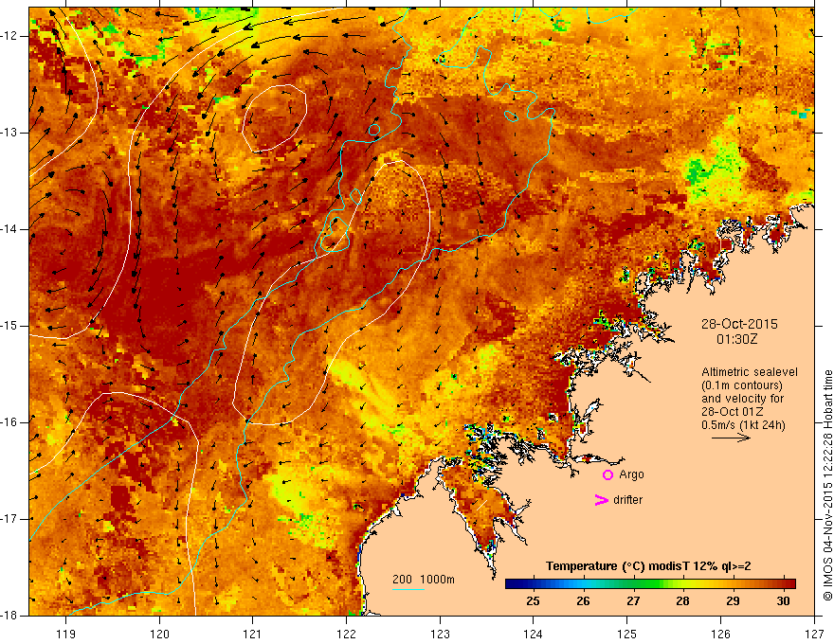Click the 0.5m/s velocity scale arrow

tap(731, 438)
